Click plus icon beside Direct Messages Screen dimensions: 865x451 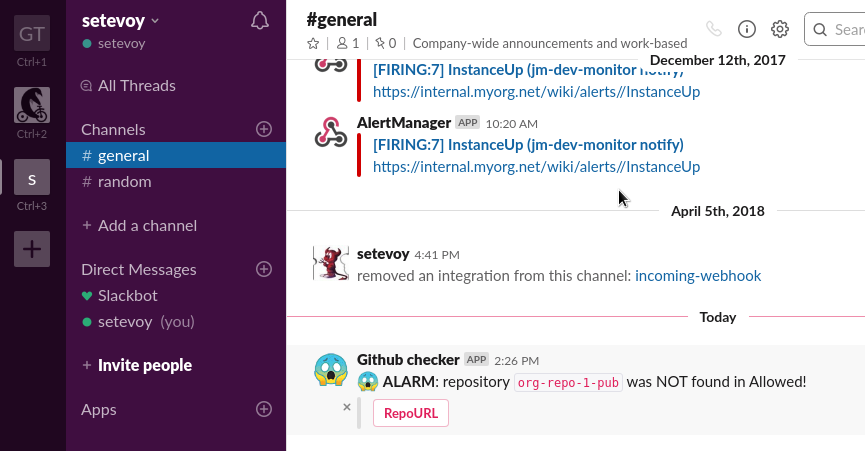[x=264, y=269]
